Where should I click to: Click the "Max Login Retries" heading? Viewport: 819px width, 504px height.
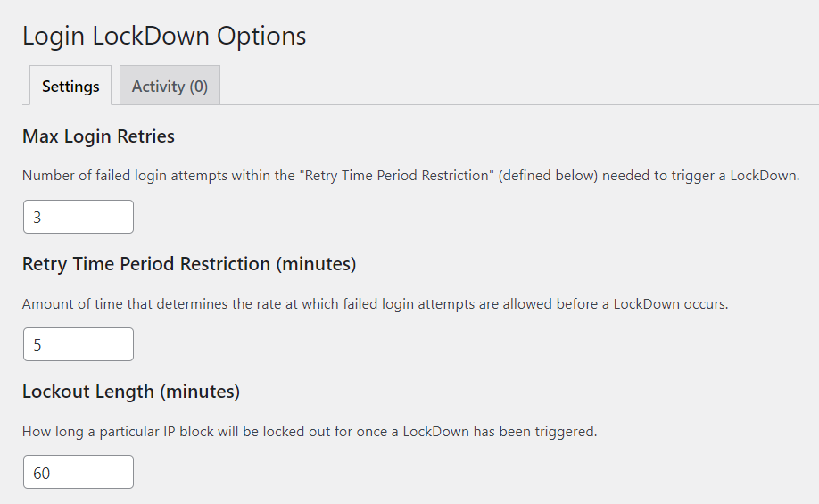(98, 136)
